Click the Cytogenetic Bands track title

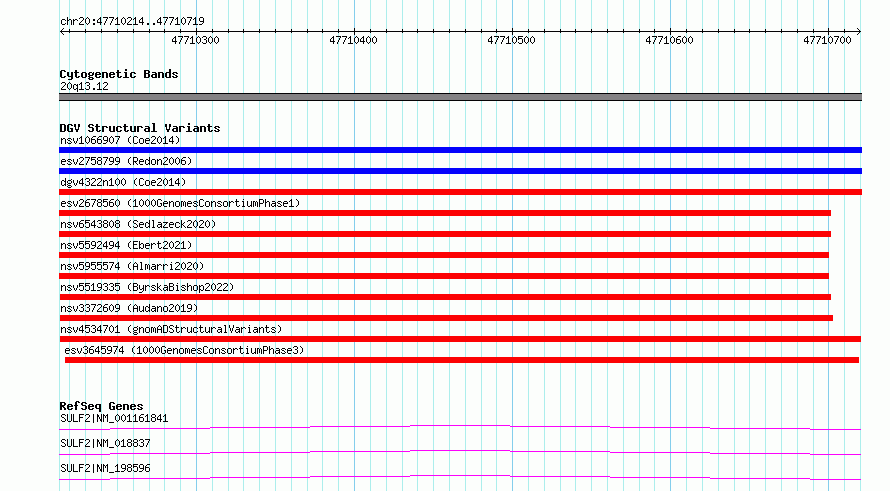[x=119, y=74]
